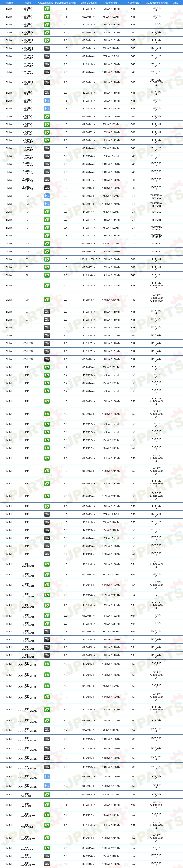Click ON icon in 2 Gran Tourer 03.2015 row
Image resolution: width=183 pixels, height=868 pixels.
pos(47,188)
